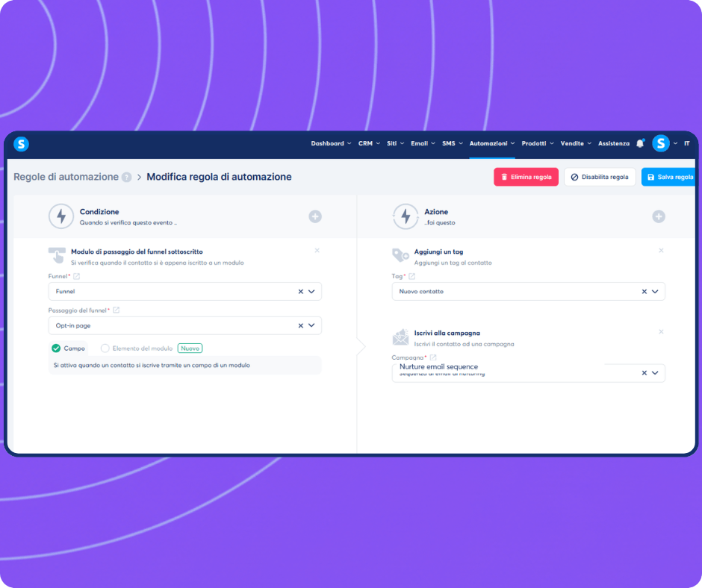The image size is (702, 588).
Task: Go to Assistenza link
Action: tap(614, 144)
